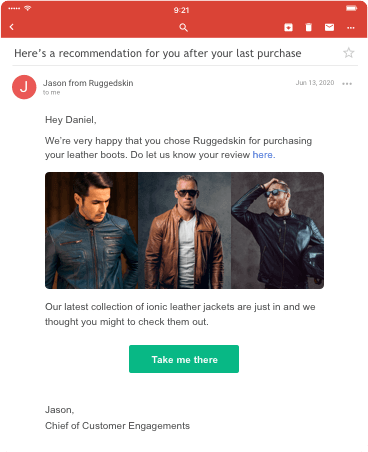Open the brown leather jacket photo
This screenshot has width=368, height=452.
coord(185,230)
